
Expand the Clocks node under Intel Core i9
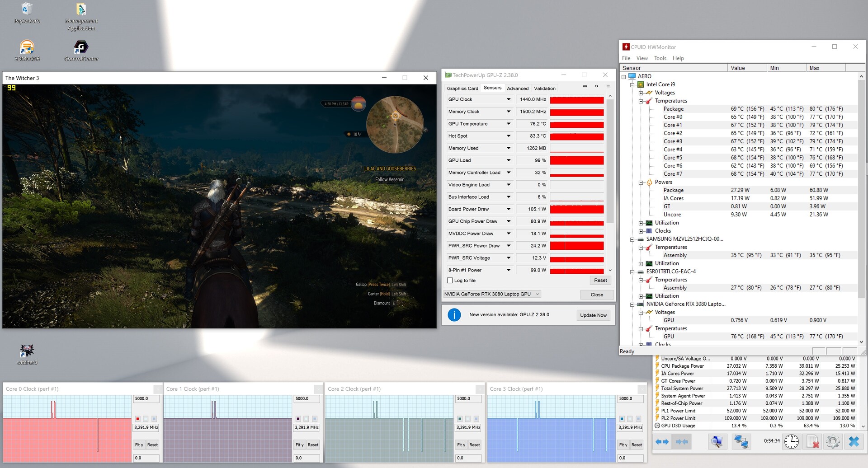coord(641,231)
